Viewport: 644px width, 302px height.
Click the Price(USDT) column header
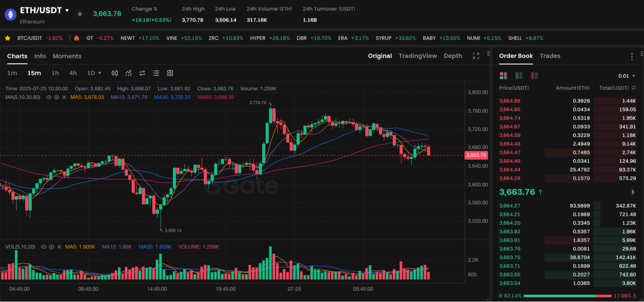coord(514,88)
